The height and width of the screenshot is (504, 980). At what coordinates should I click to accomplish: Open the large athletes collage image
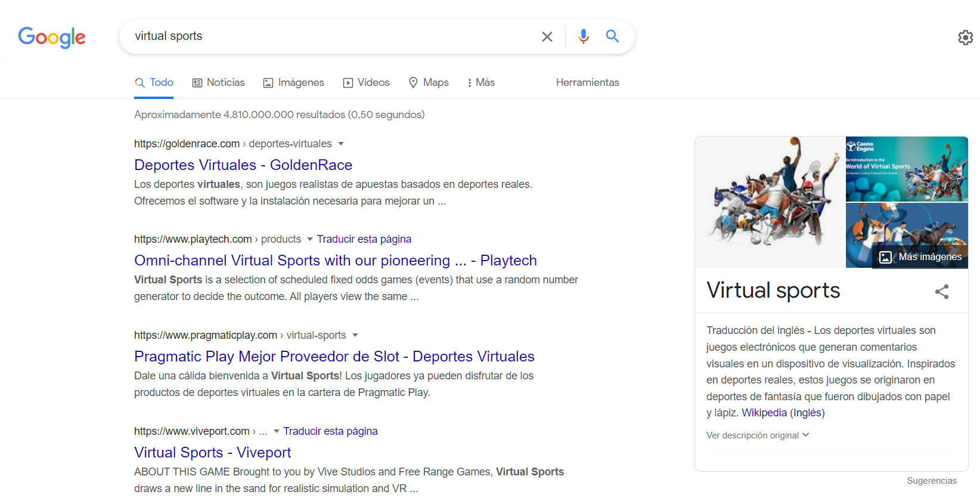[x=770, y=202]
